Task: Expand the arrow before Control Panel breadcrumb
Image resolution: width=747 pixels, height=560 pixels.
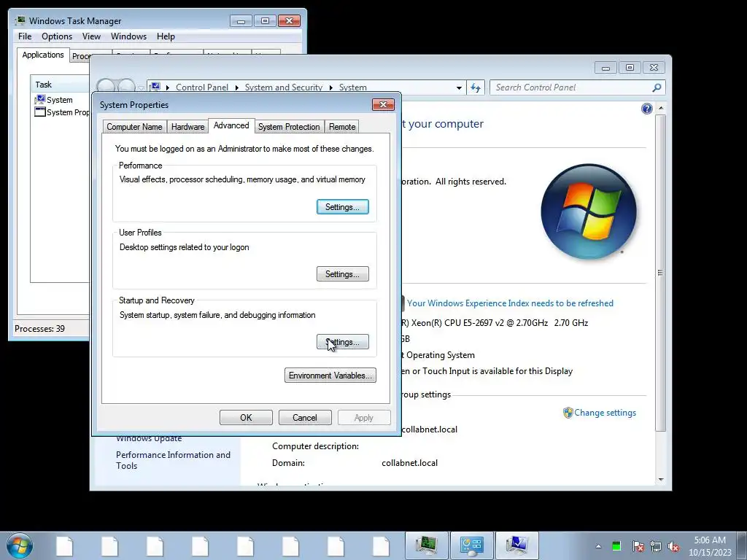Action: point(168,87)
